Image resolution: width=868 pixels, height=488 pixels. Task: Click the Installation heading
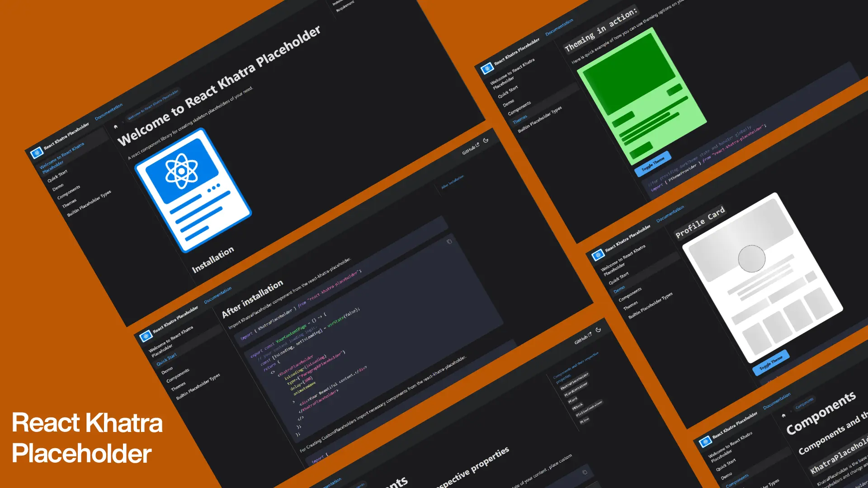pos(213,260)
